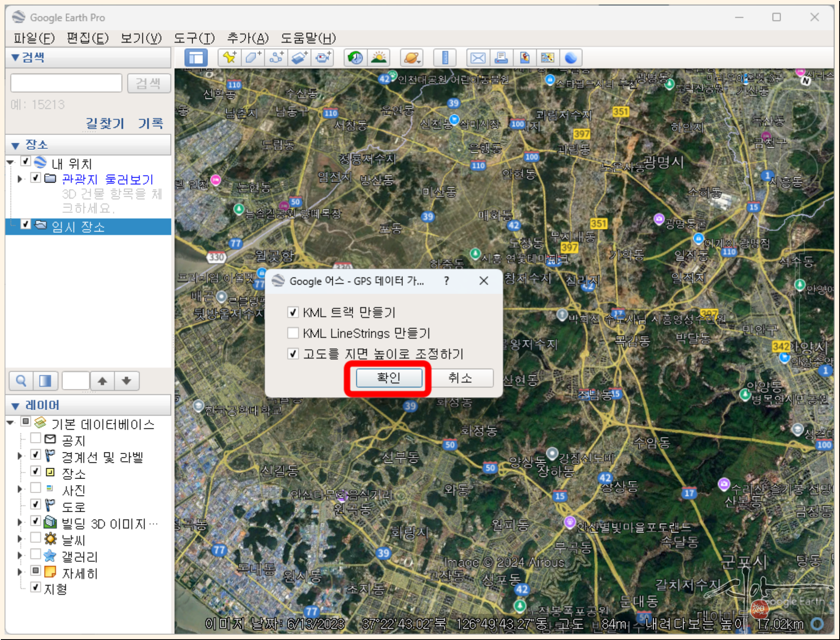
Task: Click the 길찾기 link
Action: pos(105,123)
